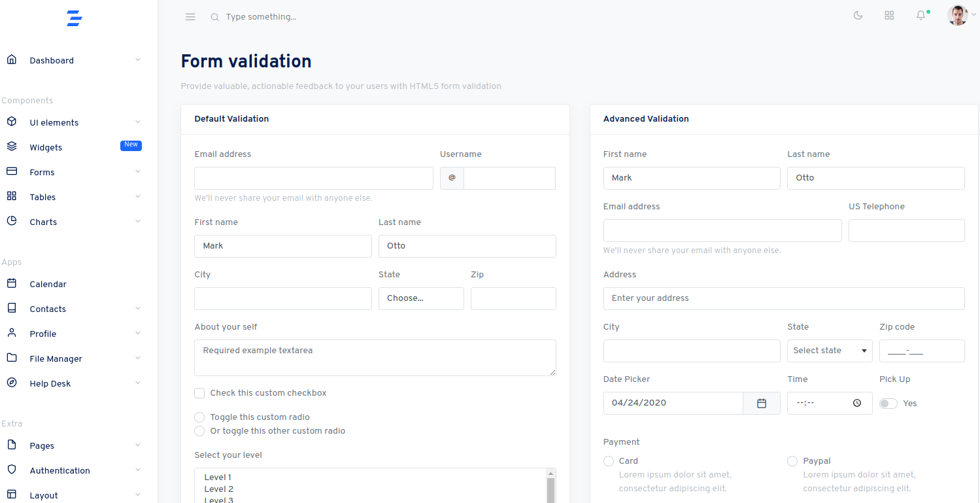Click the Contacts book icon
980x503 pixels.
(11, 308)
